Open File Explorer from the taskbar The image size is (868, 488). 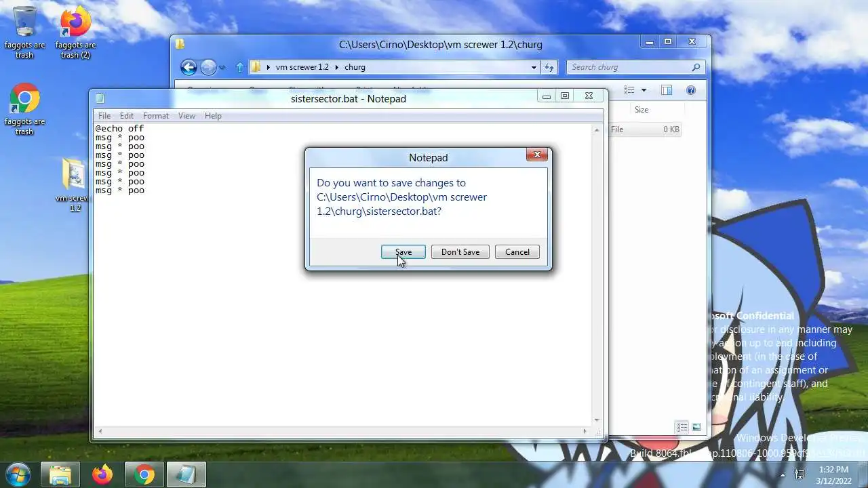coord(60,474)
